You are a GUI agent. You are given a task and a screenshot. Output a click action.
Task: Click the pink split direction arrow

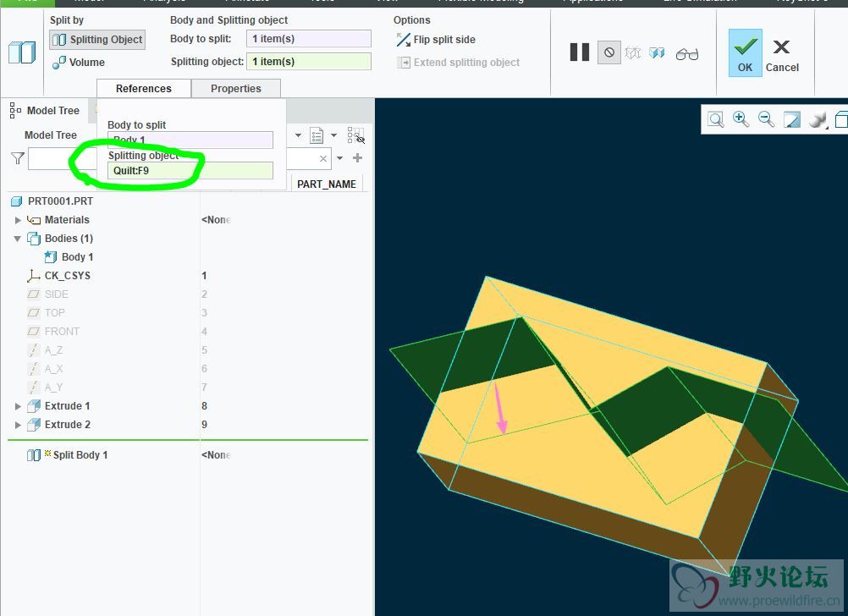click(499, 409)
